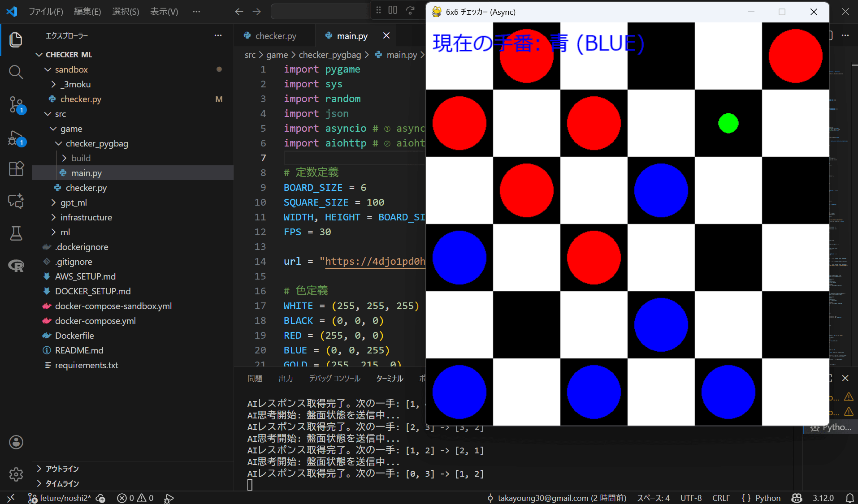Switch to the checker.py editor tab

tap(275, 36)
